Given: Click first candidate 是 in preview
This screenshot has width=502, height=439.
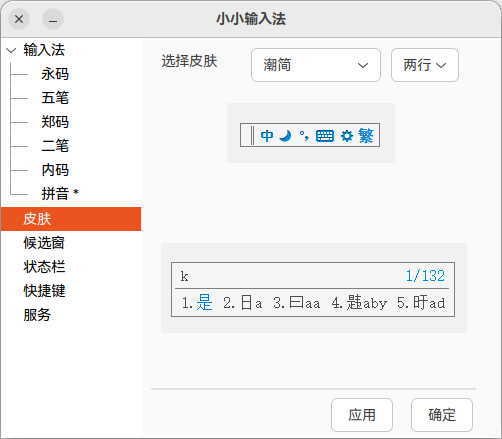Looking at the screenshot, I should click(x=204, y=303).
